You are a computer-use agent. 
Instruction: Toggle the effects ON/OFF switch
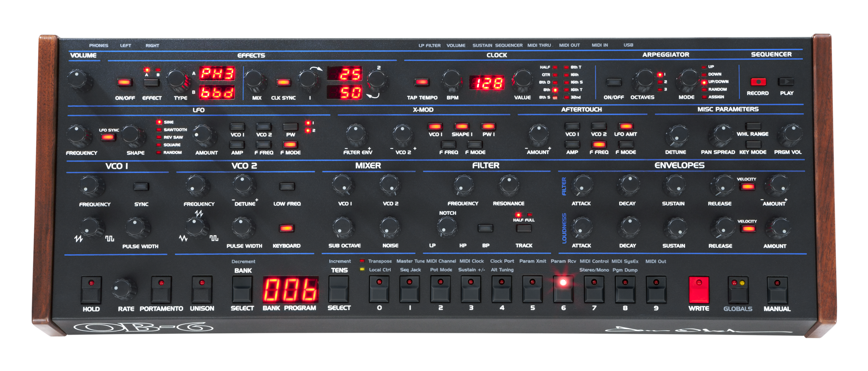[125, 82]
